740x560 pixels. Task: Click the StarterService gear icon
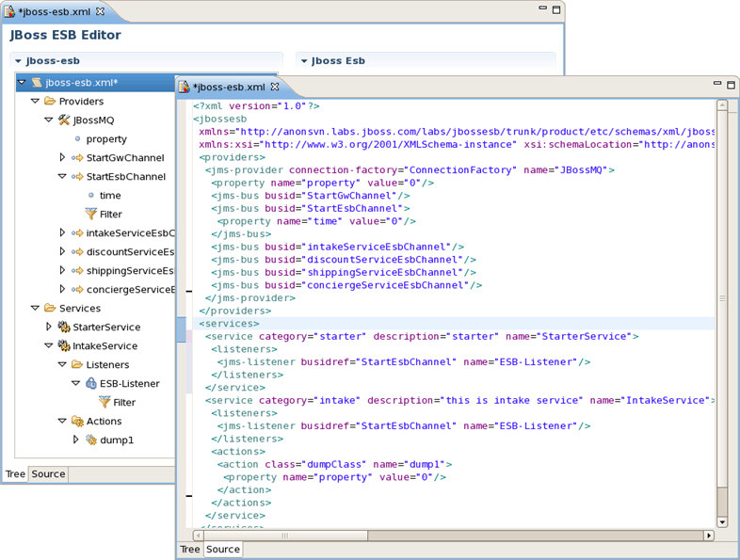pyautogui.click(x=64, y=327)
